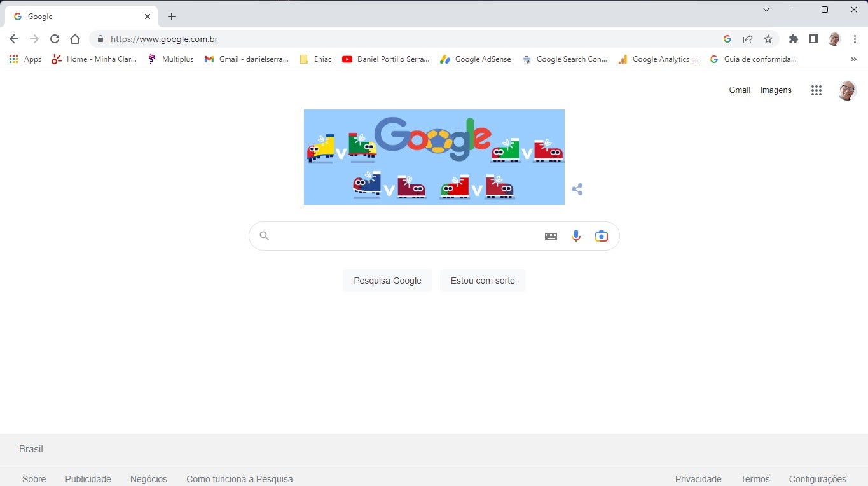Click the Google football doodle
This screenshot has width=868, height=486.
coord(434,157)
